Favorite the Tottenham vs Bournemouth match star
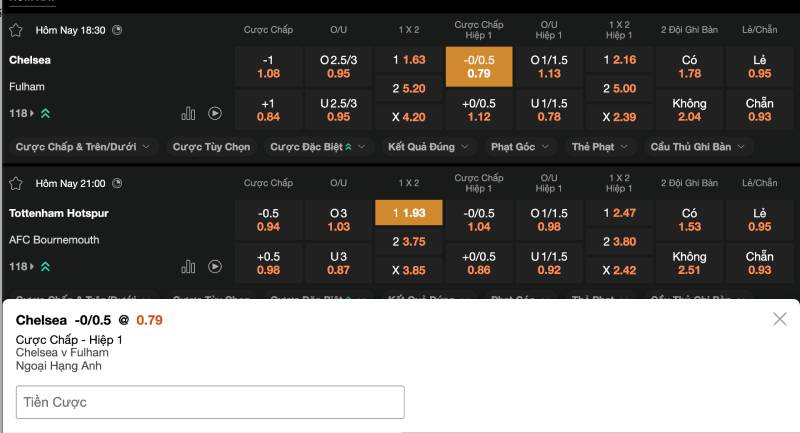This screenshot has width=800, height=433. coord(16,184)
